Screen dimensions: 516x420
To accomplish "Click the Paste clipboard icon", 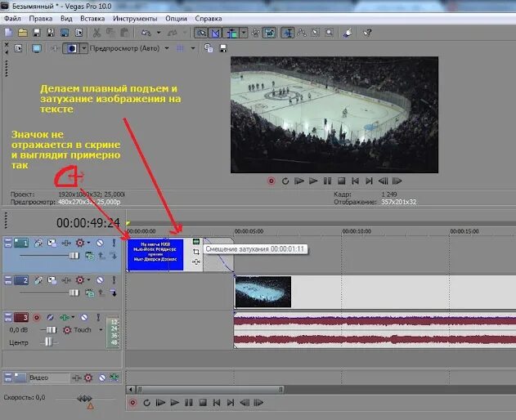I will coord(124,33).
